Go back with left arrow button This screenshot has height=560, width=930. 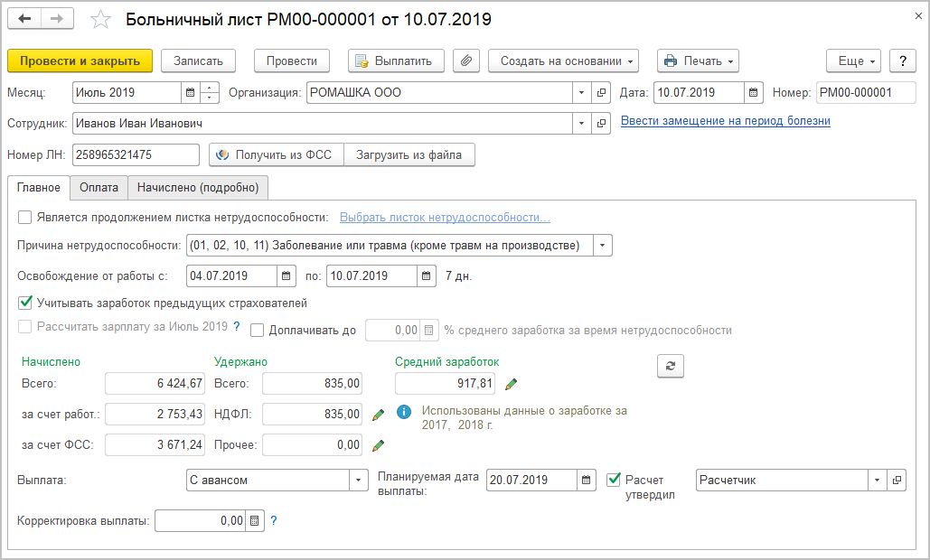[24, 19]
